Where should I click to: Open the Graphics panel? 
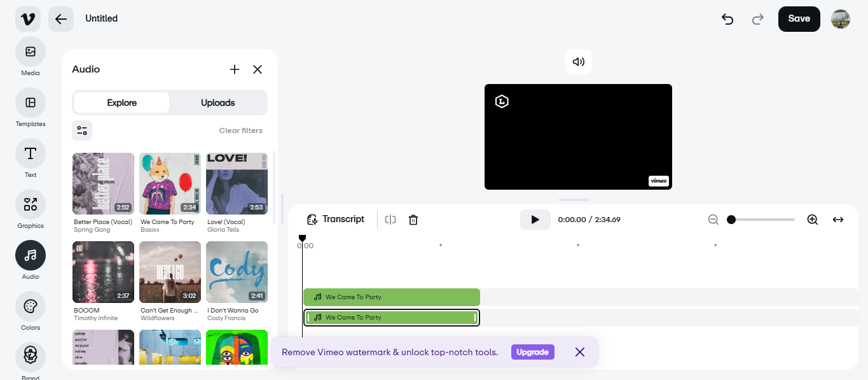click(x=31, y=204)
